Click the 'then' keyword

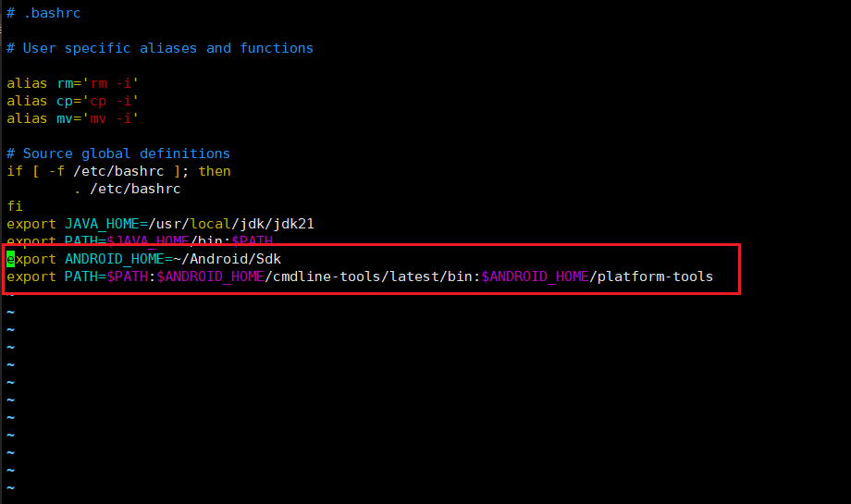pyautogui.click(x=215, y=171)
